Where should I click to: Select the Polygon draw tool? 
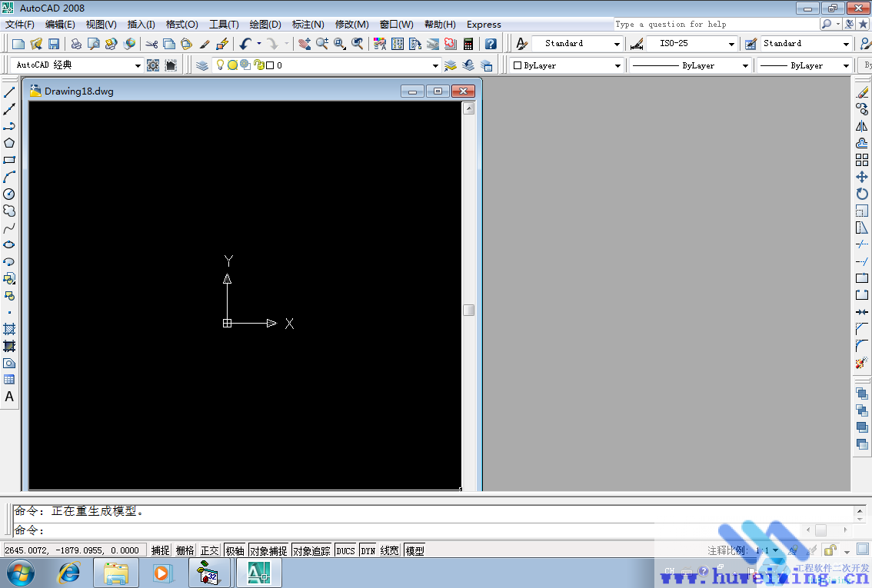tap(9, 143)
